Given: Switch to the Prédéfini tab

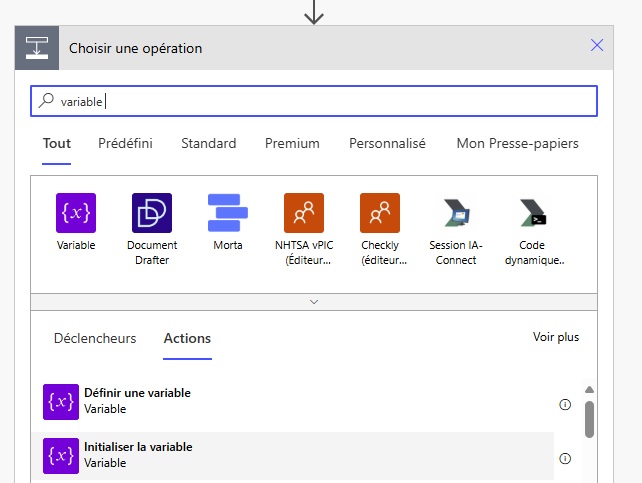Looking at the screenshot, I should 125,144.
